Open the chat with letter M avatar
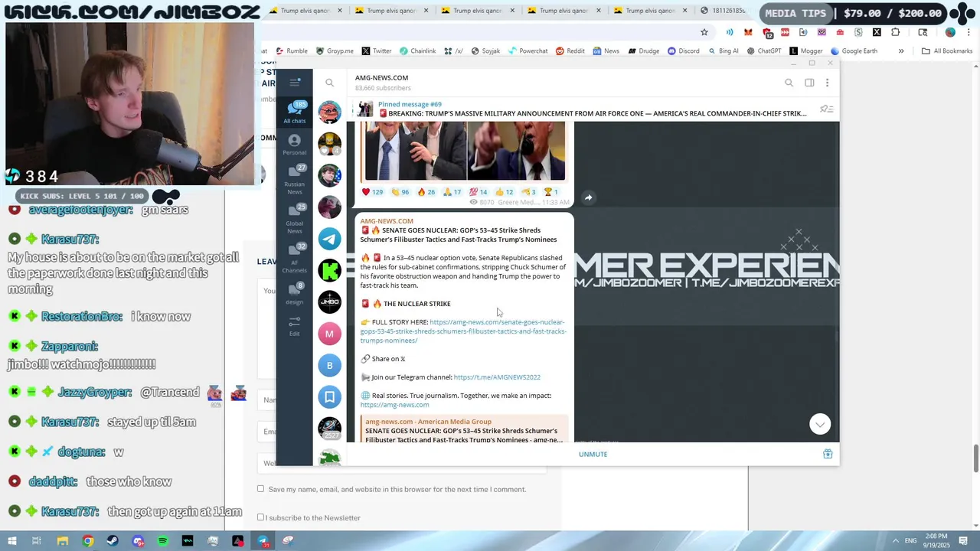This screenshot has height=551, width=980. (x=330, y=334)
